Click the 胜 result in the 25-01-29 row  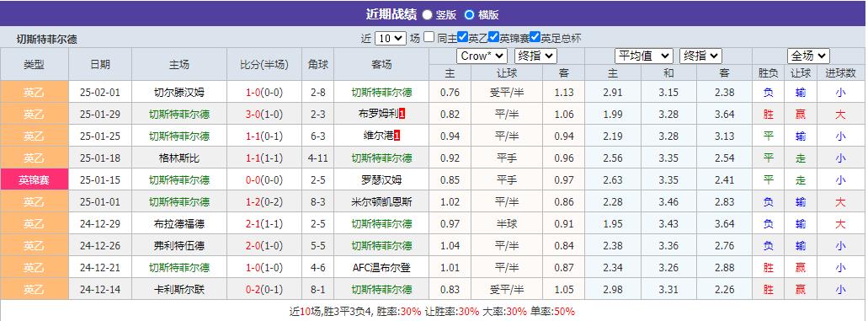click(x=768, y=115)
